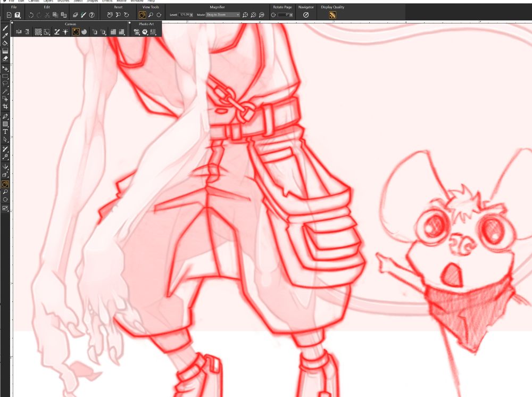Toggle paper texture icon in Canvas panel
The image size is (532, 397).
pos(38,32)
